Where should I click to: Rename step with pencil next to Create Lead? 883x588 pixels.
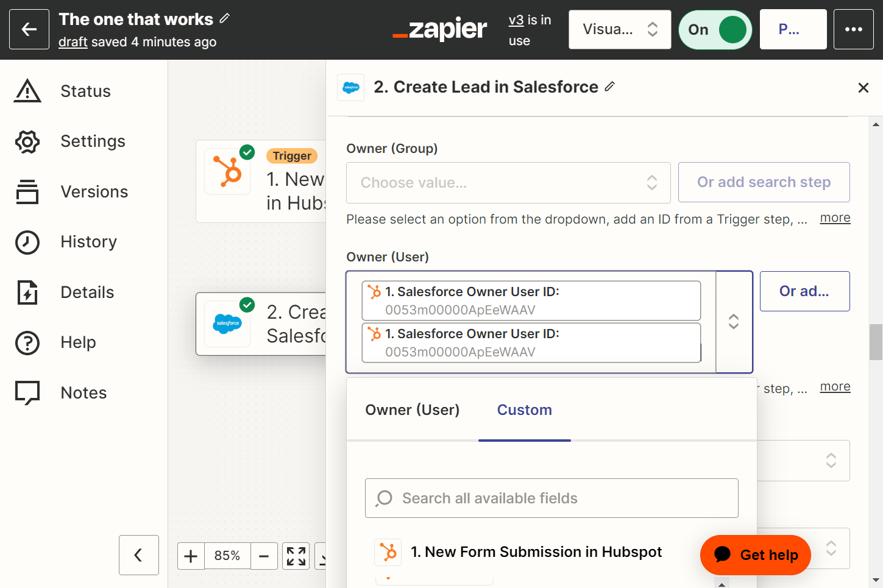609,87
